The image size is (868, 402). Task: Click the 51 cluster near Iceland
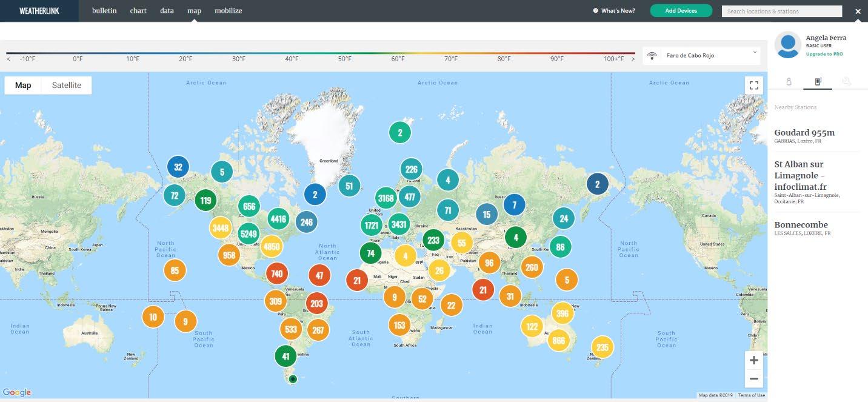coord(349,186)
